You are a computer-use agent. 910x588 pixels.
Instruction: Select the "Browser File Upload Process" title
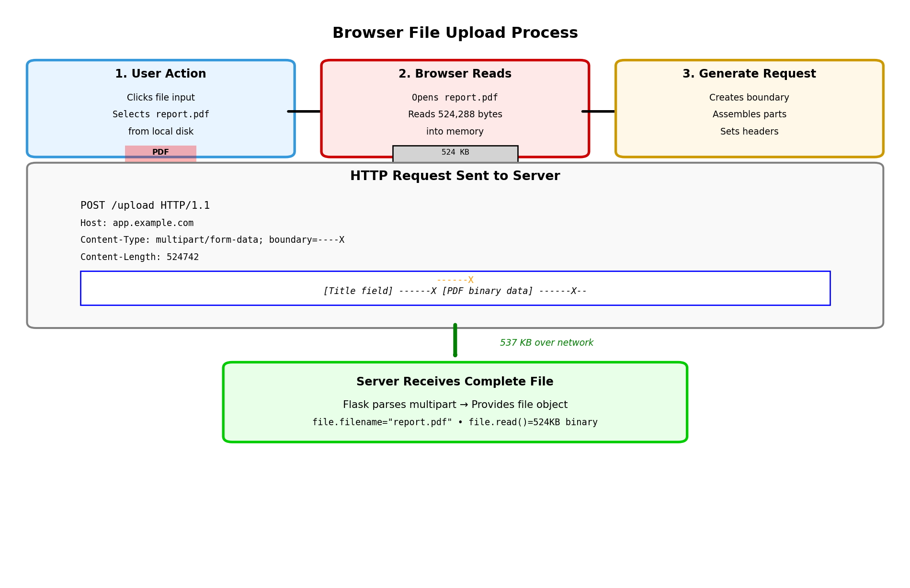pyautogui.click(x=455, y=33)
